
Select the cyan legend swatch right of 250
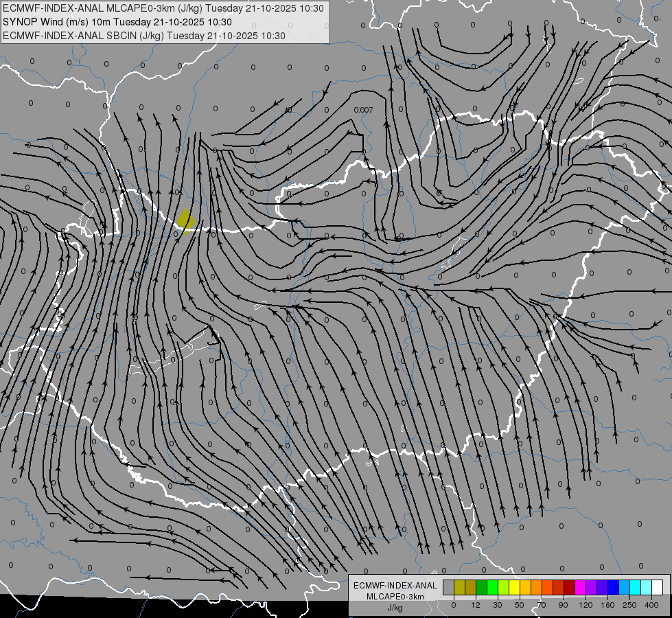[x=635, y=587]
